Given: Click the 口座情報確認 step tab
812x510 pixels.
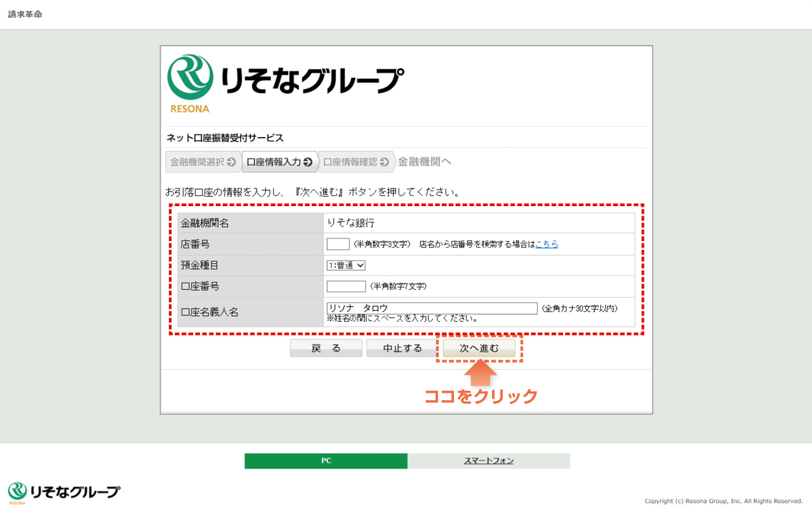Looking at the screenshot, I should pos(356,162).
